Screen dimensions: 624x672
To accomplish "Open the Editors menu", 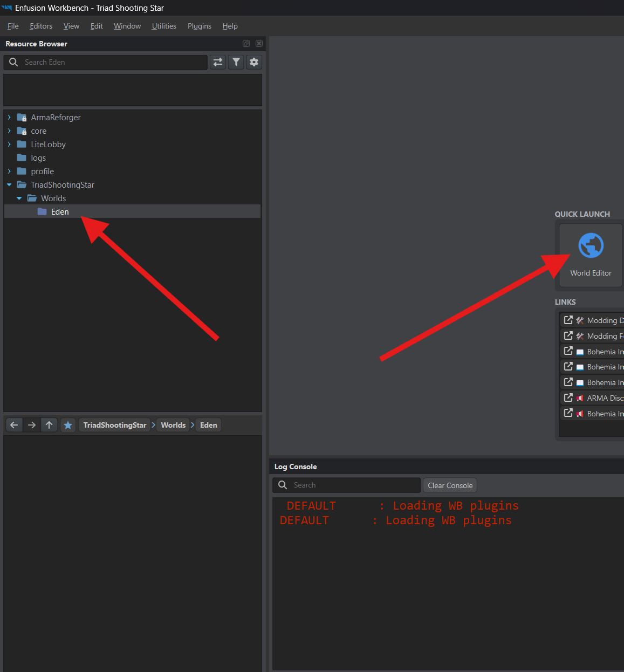I will pyautogui.click(x=41, y=26).
